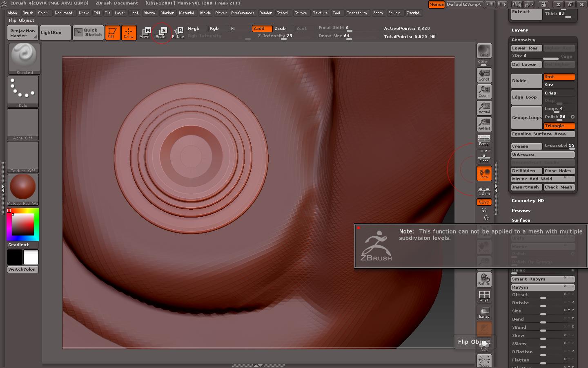Open the Dots stroke selector

pos(23,92)
